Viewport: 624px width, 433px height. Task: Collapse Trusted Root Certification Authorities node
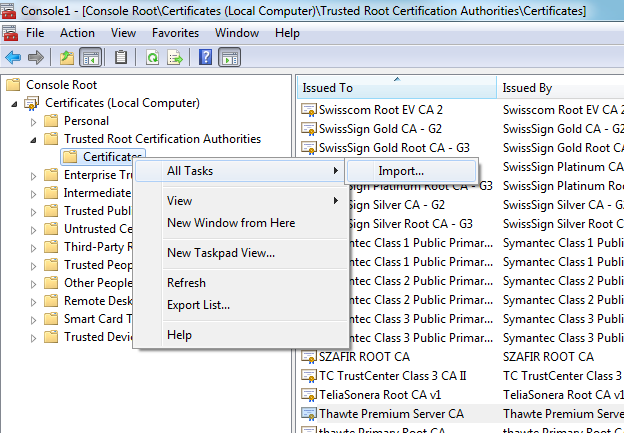[34, 139]
